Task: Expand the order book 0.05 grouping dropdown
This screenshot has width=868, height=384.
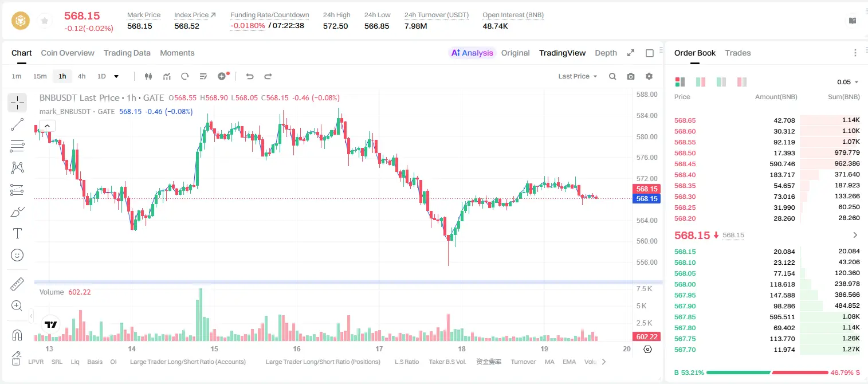Action: [x=848, y=82]
